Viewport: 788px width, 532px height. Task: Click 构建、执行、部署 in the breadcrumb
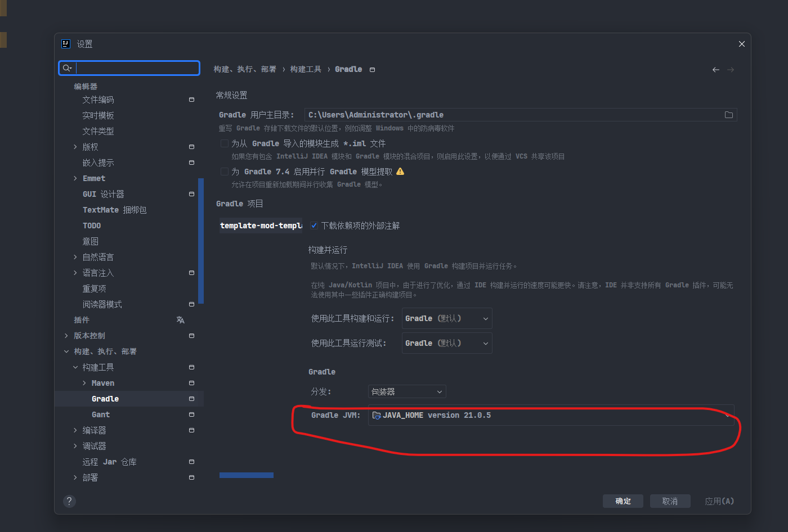tap(245, 69)
